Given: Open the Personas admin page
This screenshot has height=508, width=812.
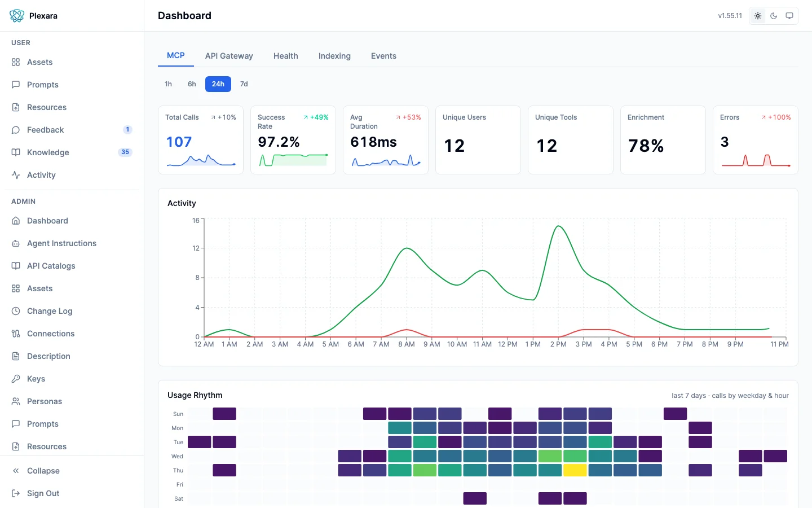Looking at the screenshot, I should pos(72,401).
